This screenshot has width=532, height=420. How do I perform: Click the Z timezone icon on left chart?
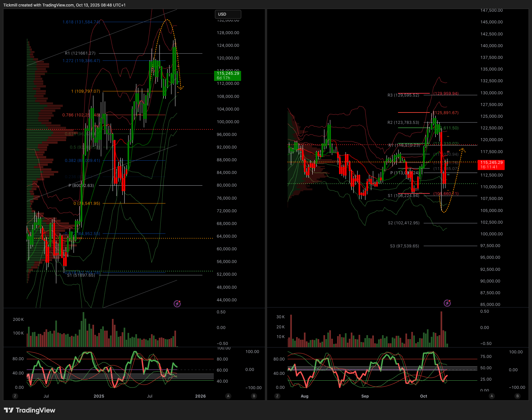tap(15, 396)
